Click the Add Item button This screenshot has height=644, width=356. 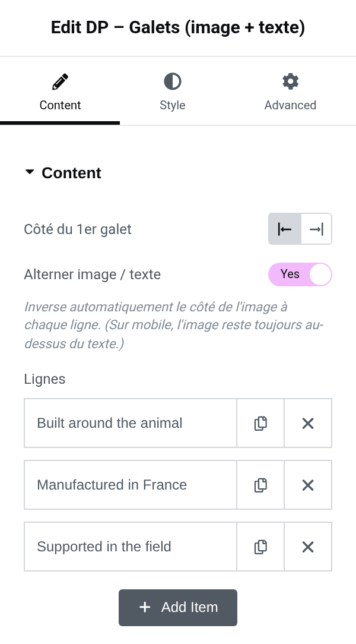(178, 607)
